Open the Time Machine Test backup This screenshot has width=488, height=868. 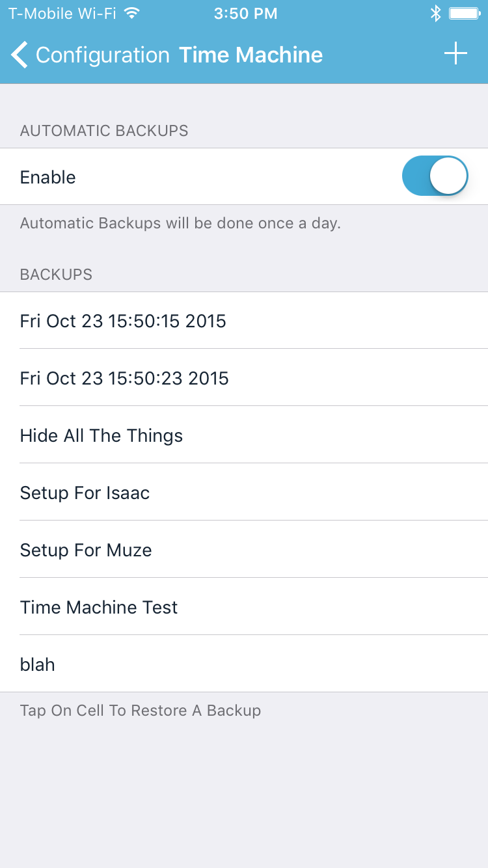click(x=99, y=607)
